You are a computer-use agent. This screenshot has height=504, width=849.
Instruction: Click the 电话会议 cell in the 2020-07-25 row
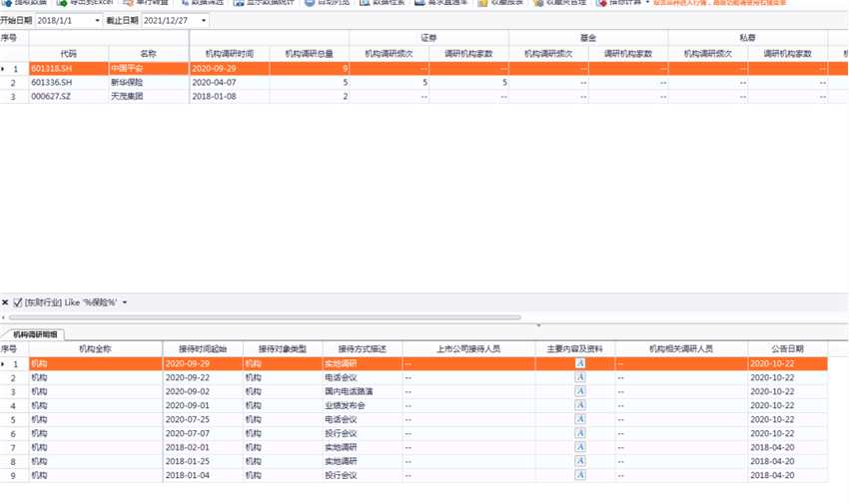click(x=363, y=419)
